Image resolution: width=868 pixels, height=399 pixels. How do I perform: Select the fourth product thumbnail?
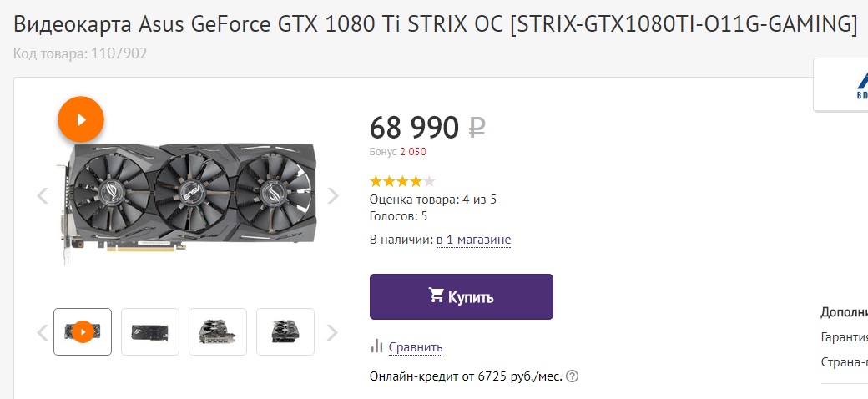(285, 331)
